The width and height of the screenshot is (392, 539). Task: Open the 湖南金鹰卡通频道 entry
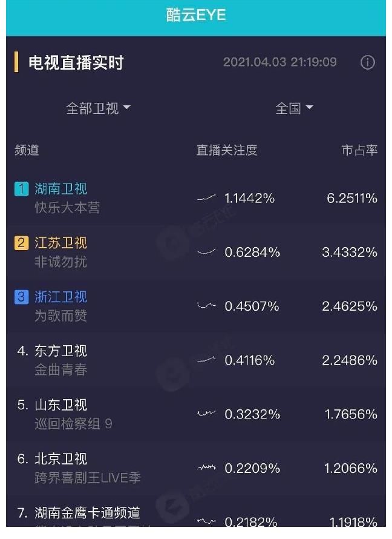point(87,512)
